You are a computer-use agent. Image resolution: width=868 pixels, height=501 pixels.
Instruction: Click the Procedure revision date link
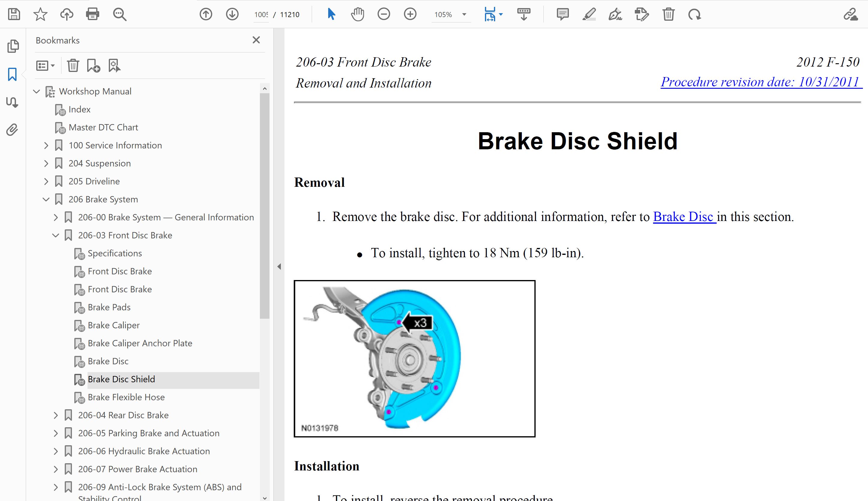coord(760,82)
